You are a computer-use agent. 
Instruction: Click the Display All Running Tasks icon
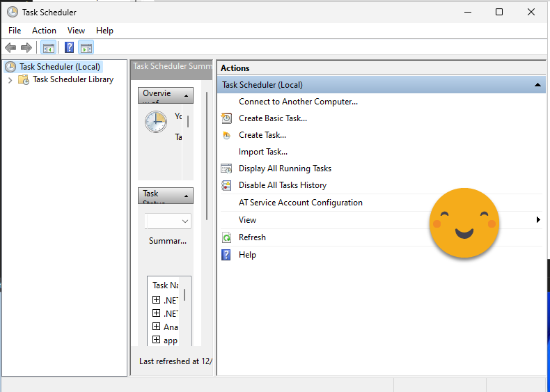(x=226, y=168)
